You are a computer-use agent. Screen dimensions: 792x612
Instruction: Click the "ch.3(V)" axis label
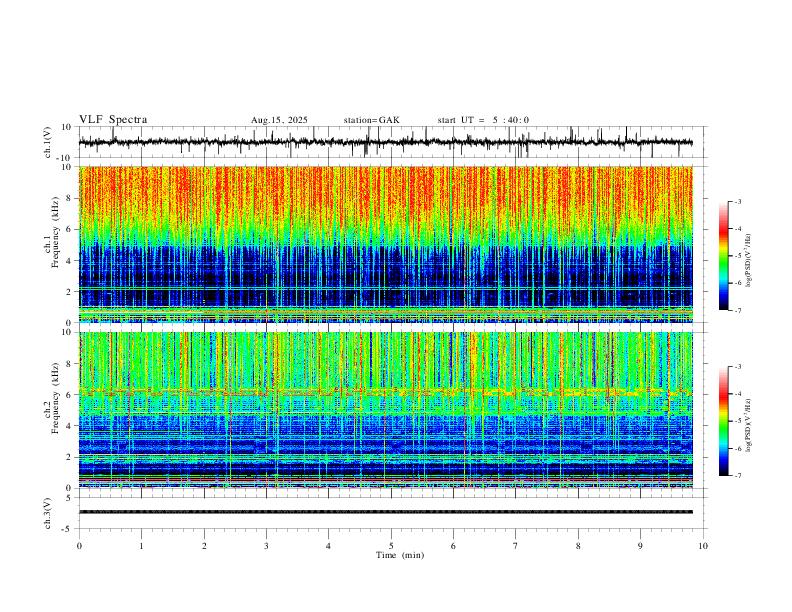pyautogui.click(x=48, y=513)
